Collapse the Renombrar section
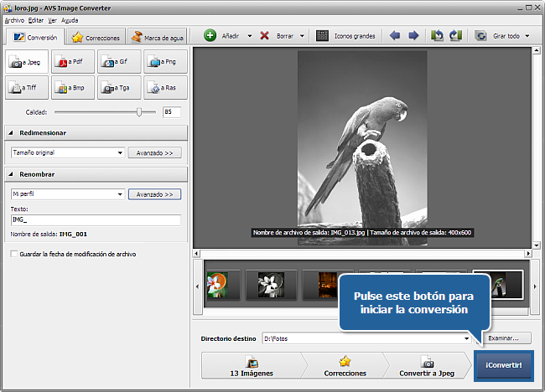This screenshot has width=545, height=392. click(x=12, y=174)
